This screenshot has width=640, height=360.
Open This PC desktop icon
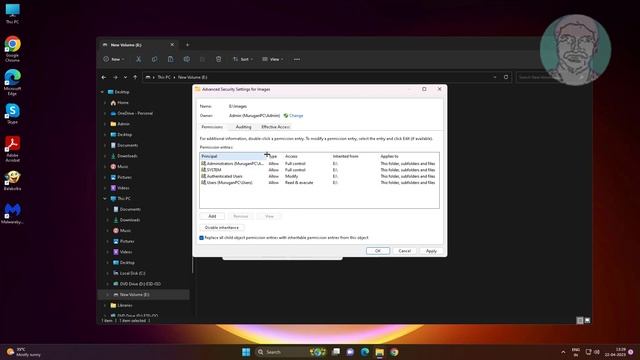click(12, 13)
